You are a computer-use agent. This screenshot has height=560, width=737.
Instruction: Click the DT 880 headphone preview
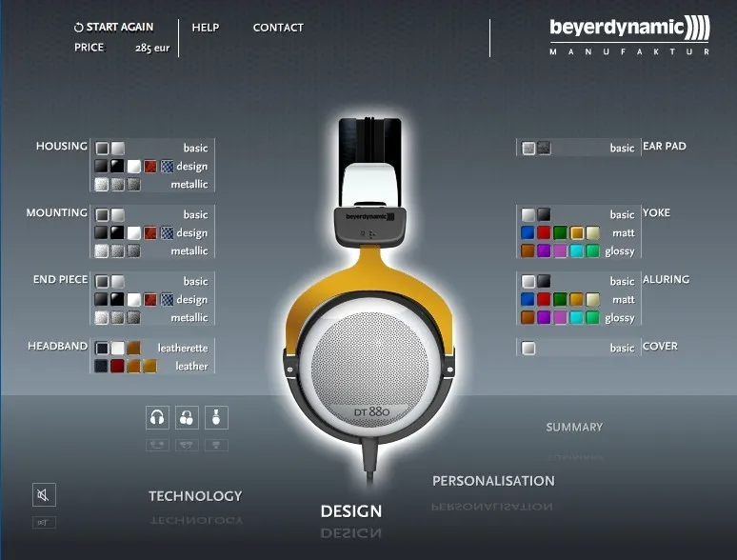pyautogui.click(x=369, y=301)
